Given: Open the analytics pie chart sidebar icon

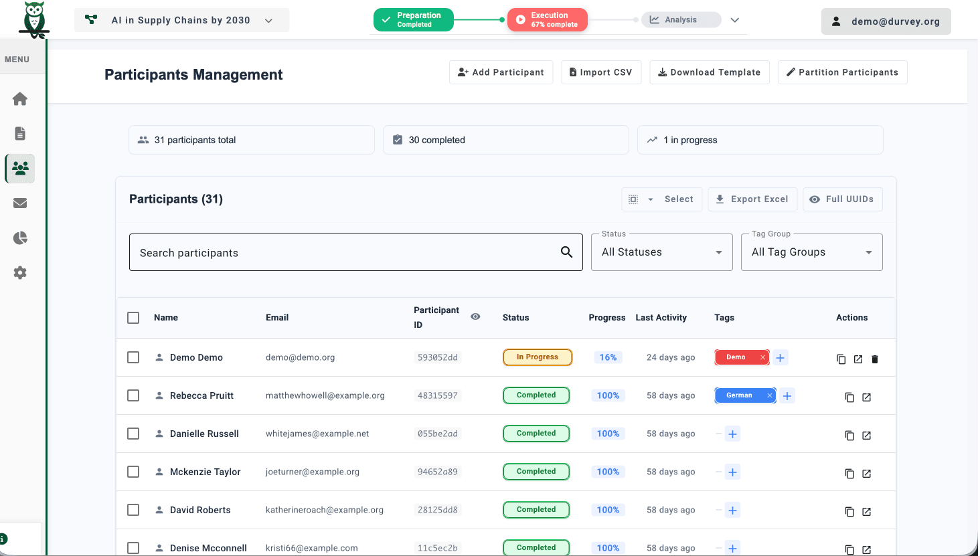Looking at the screenshot, I should point(19,238).
